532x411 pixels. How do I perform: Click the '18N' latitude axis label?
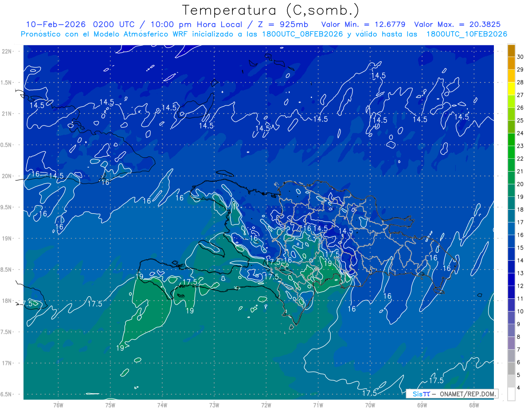[7, 301]
